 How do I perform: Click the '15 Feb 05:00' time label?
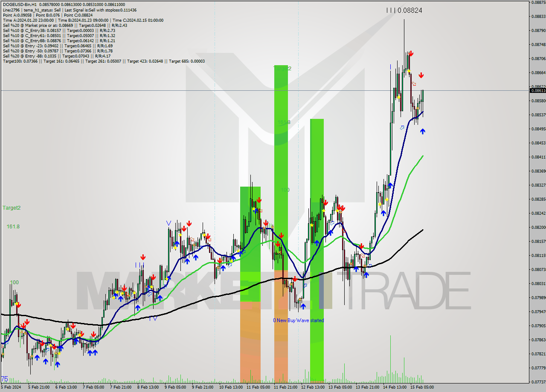click(422, 387)
